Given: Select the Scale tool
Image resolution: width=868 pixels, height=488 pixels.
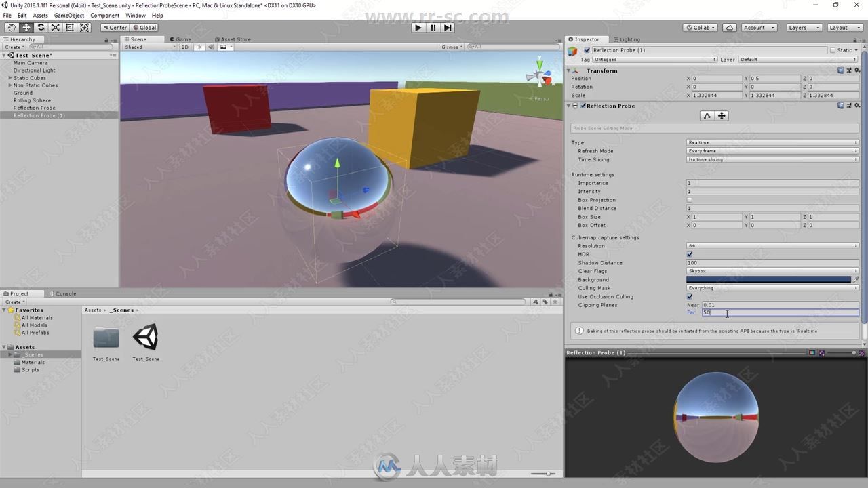Looking at the screenshot, I should [56, 28].
